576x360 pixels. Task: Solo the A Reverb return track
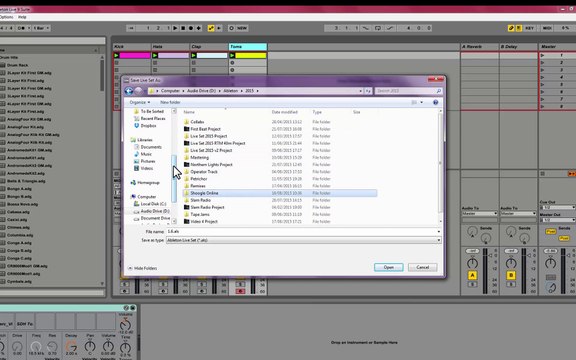(x=472, y=285)
